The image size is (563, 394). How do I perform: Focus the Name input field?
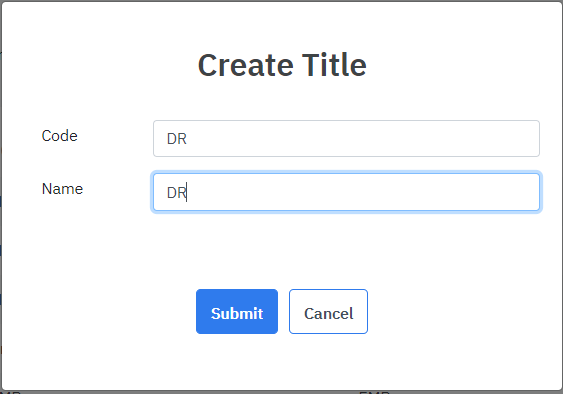click(x=346, y=192)
